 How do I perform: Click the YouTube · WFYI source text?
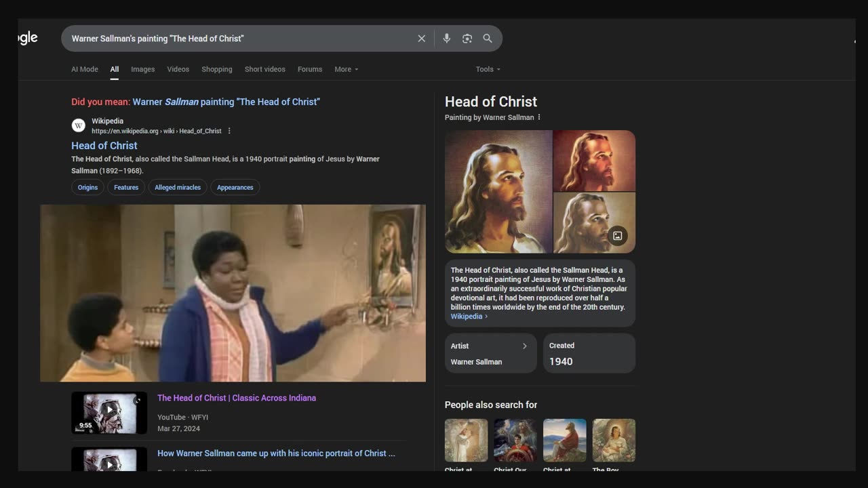click(x=183, y=418)
